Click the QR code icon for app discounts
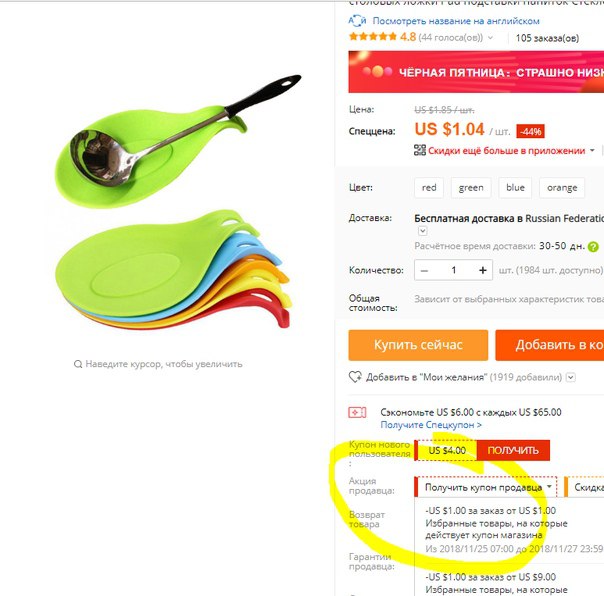 (420, 150)
